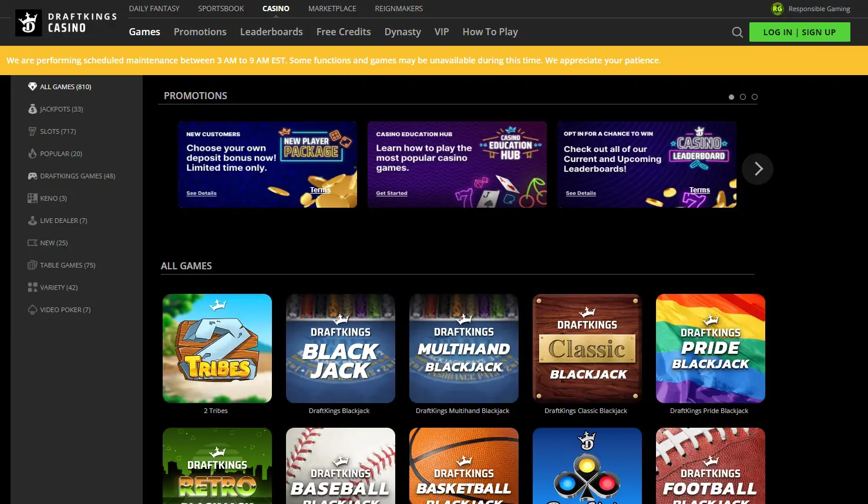Select the Free Credits menu item
The image size is (868, 504).
coord(343,32)
